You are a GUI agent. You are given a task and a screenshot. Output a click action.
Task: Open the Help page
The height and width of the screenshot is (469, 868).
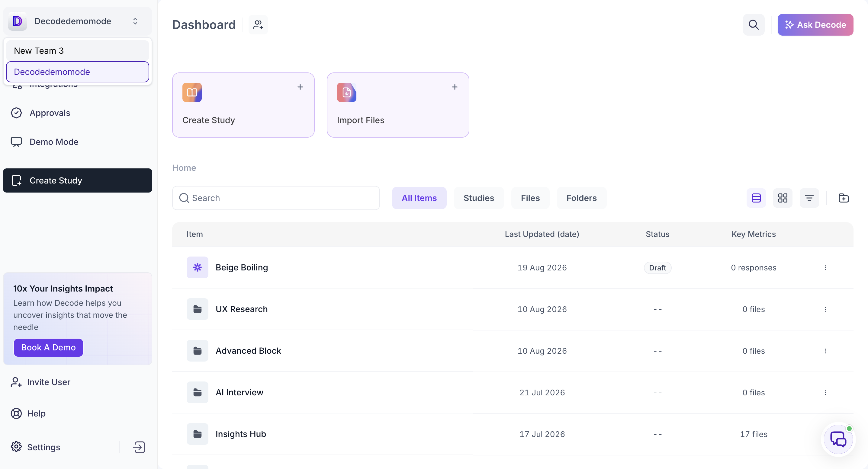click(x=28, y=413)
